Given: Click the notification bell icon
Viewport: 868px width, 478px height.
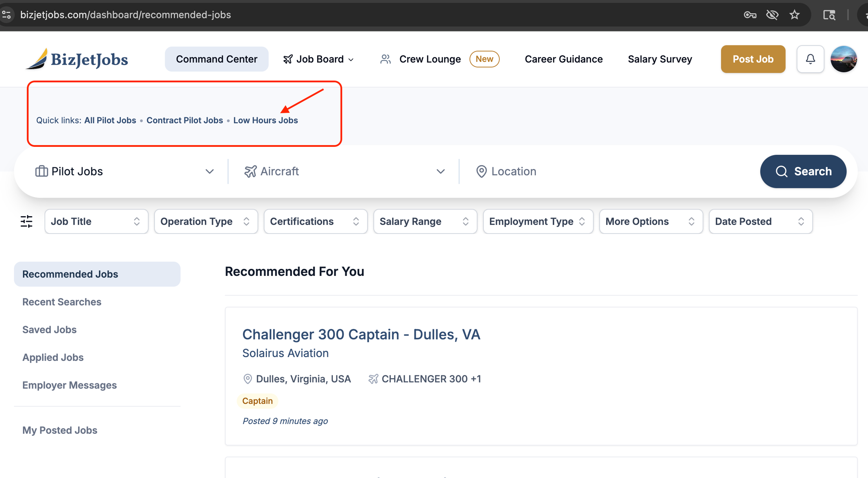Looking at the screenshot, I should (x=810, y=59).
